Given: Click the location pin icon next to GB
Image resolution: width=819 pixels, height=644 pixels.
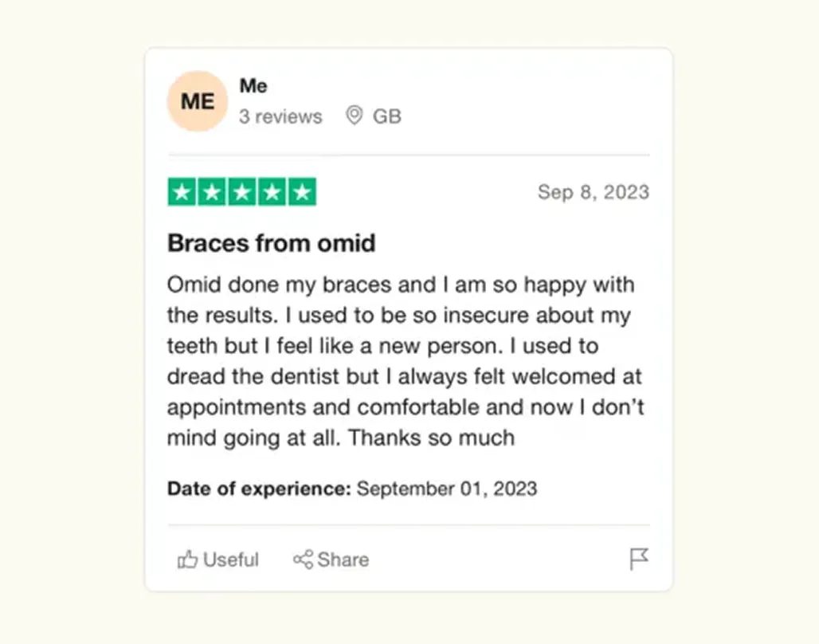Looking at the screenshot, I should coord(355,116).
